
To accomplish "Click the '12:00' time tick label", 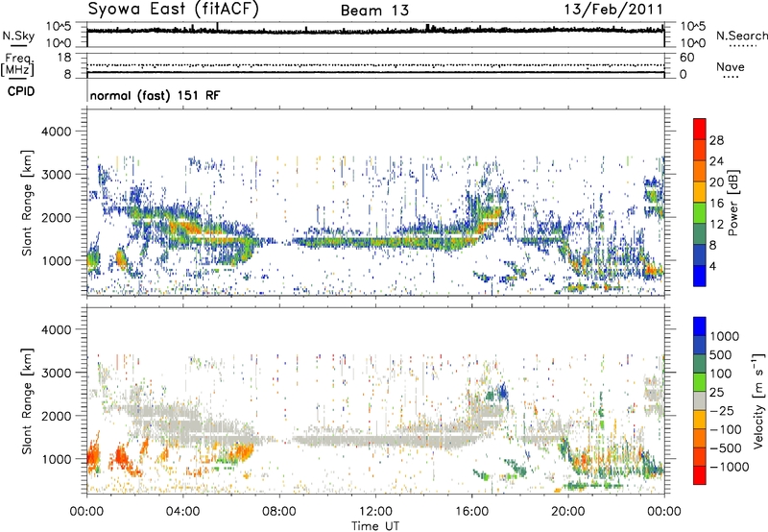I will 375,512.
